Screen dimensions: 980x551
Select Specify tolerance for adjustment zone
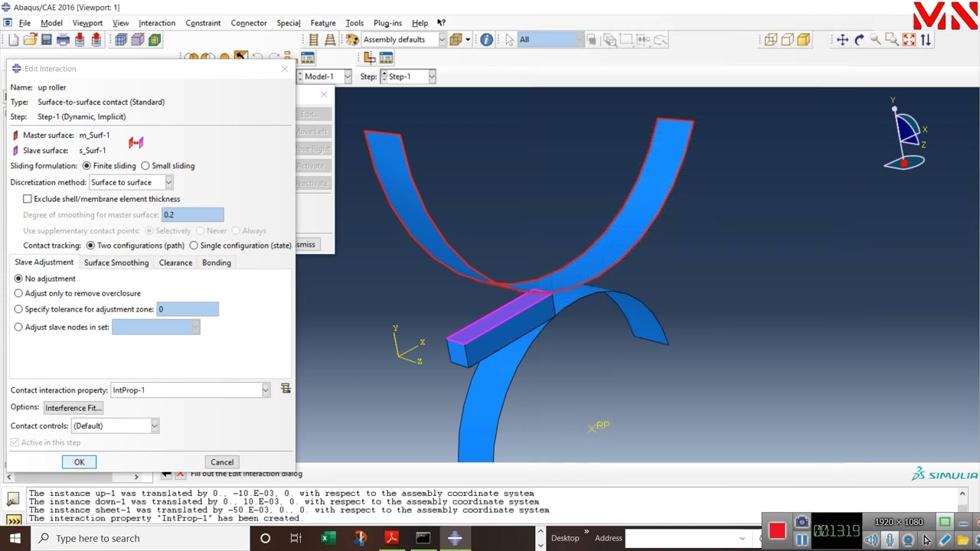(x=19, y=309)
